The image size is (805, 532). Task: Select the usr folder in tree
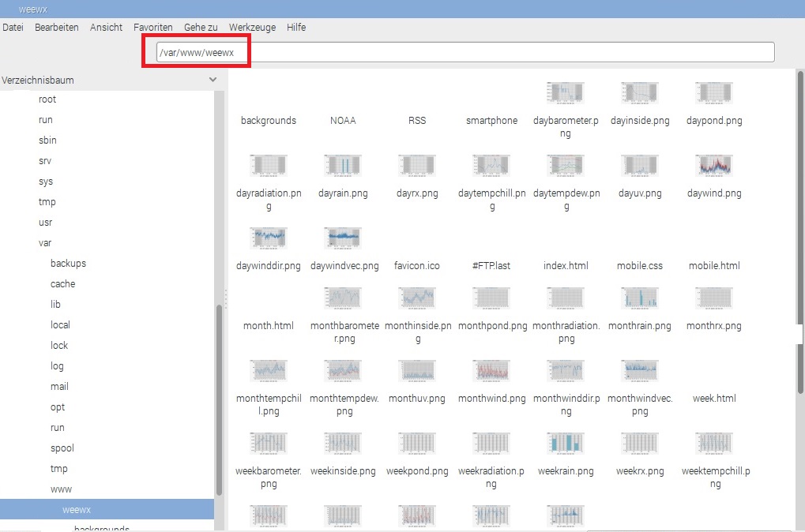coord(45,223)
